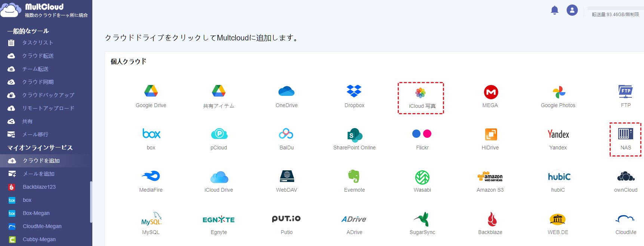Add the ADrive cloud
The image size is (644, 246).
354,219
